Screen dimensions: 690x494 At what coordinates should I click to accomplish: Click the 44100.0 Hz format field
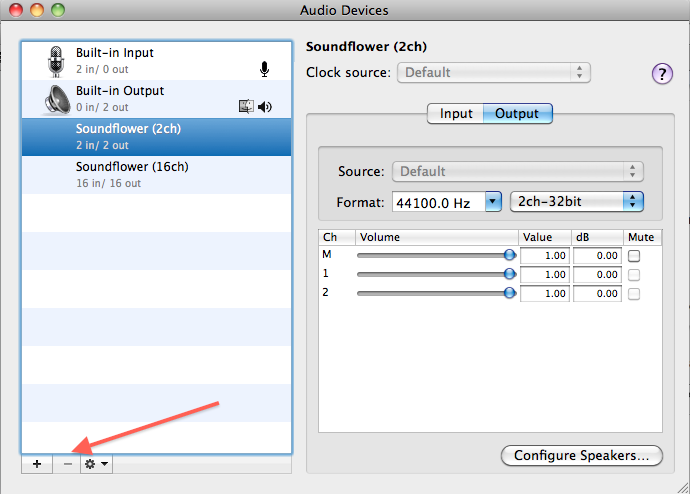pyautogui.click(x=439, y=202)
